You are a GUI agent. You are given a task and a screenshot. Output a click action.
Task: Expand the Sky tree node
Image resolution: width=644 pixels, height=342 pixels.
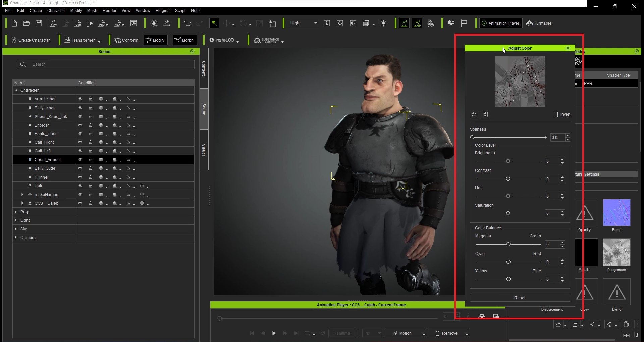16,229
